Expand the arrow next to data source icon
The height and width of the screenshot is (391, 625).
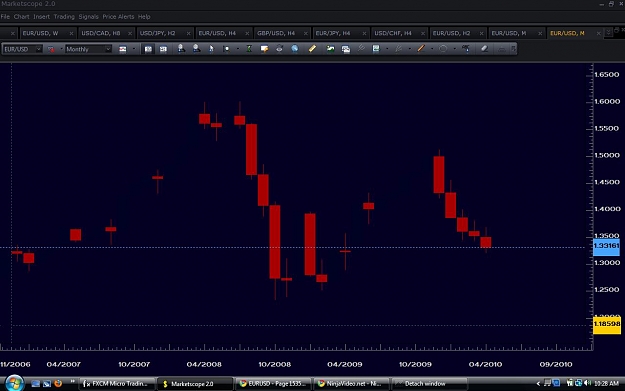coord(61,49)
